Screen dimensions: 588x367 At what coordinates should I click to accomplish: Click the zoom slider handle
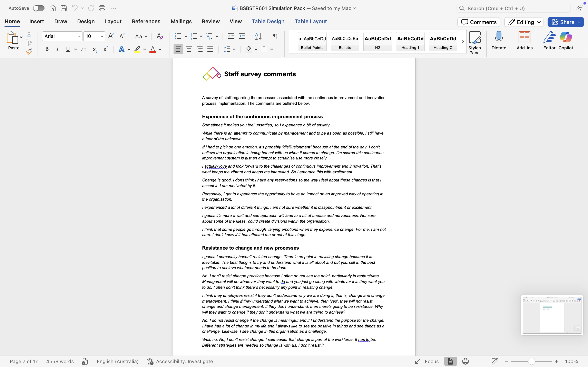pos(531,361)
